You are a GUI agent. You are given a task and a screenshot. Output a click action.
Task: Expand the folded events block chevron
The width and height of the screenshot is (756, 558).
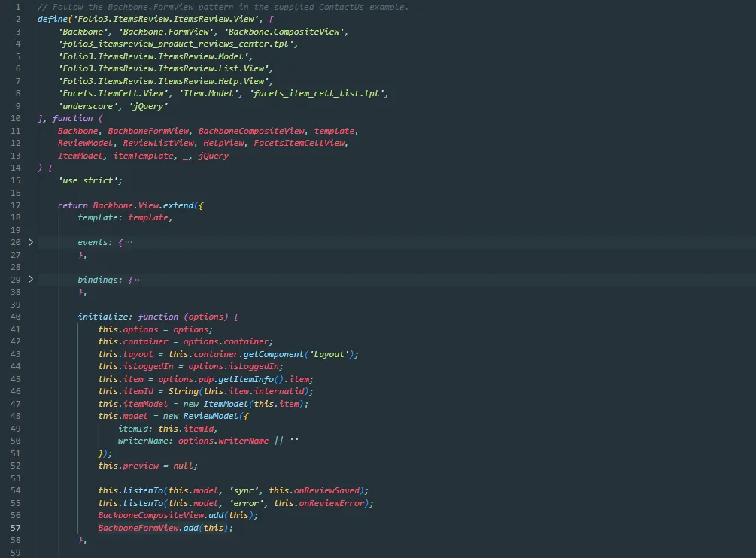point(31,242)
